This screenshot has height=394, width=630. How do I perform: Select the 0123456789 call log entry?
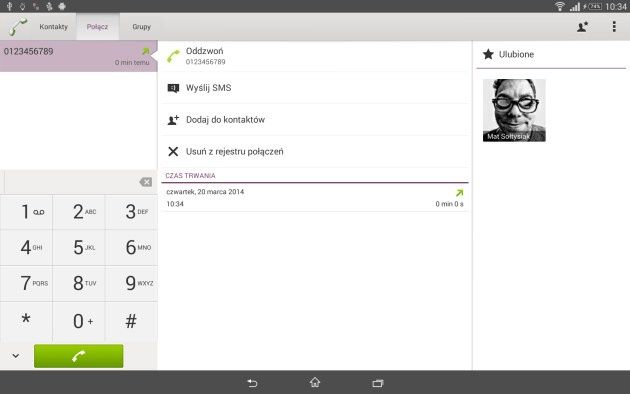[78, 56]
